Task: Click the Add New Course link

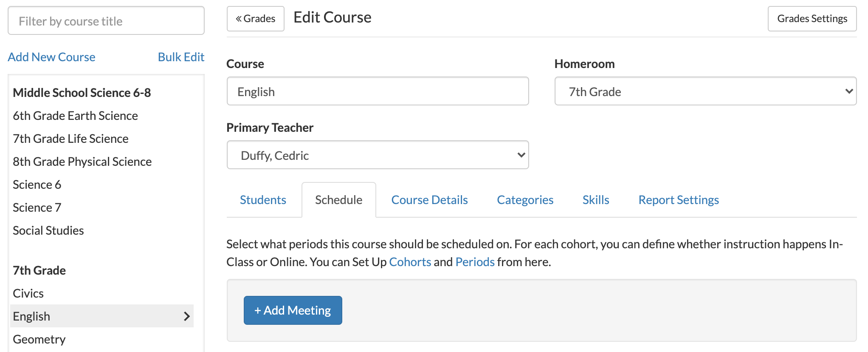Action: pos(51,57)
